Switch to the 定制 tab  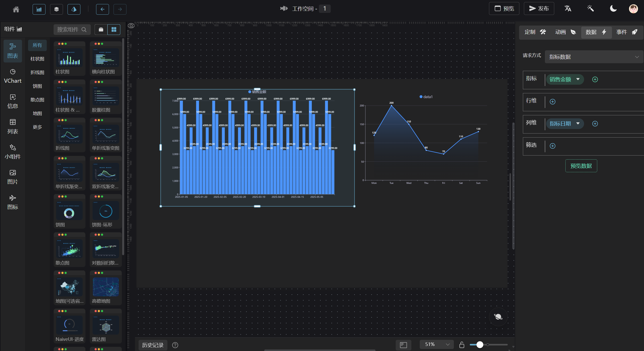pos(535,32)
